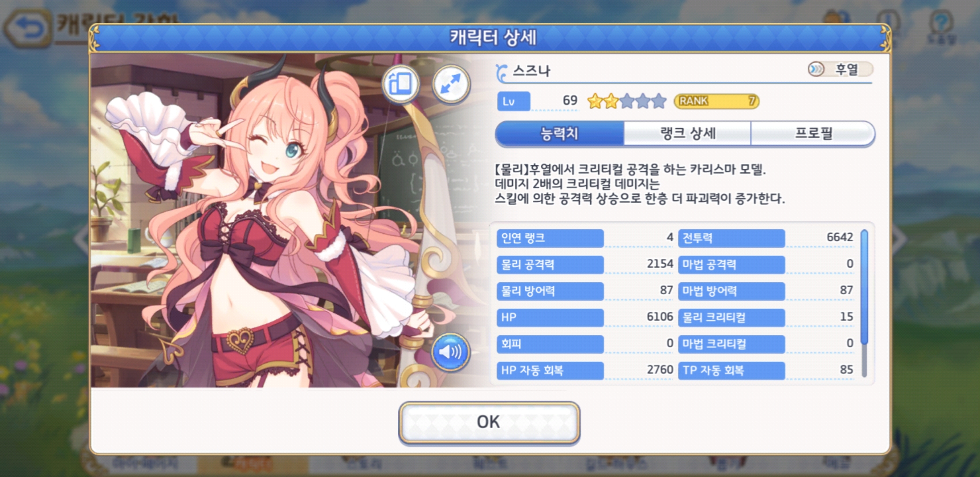
Task: Expand the character illustration to fullscreen
Action: click(x=451, y=84)
